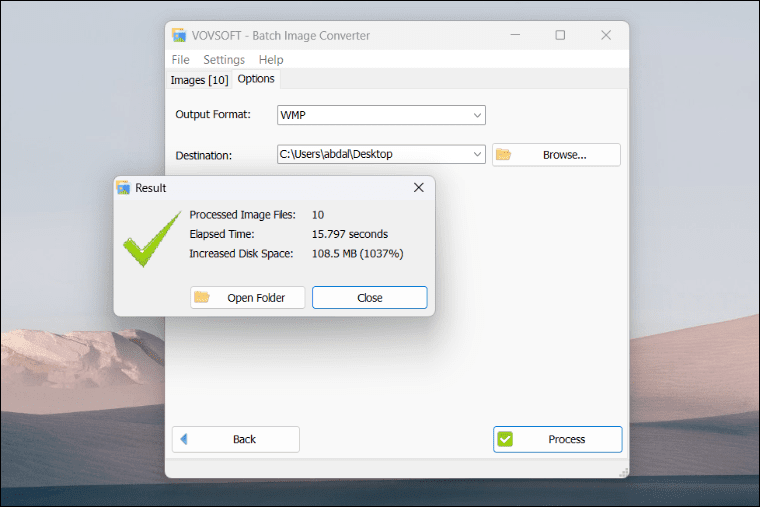Click Close in the Result dialog

tap(369, 298)
